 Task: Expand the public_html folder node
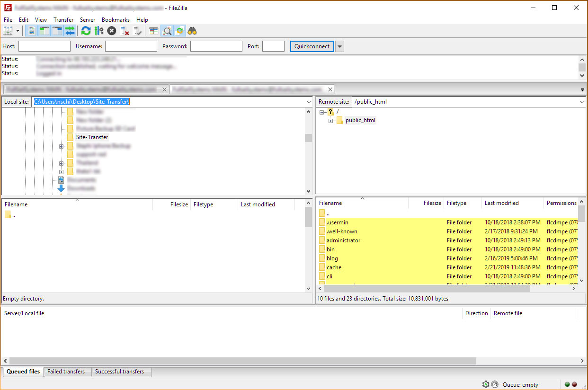click(x=330, y=121)
